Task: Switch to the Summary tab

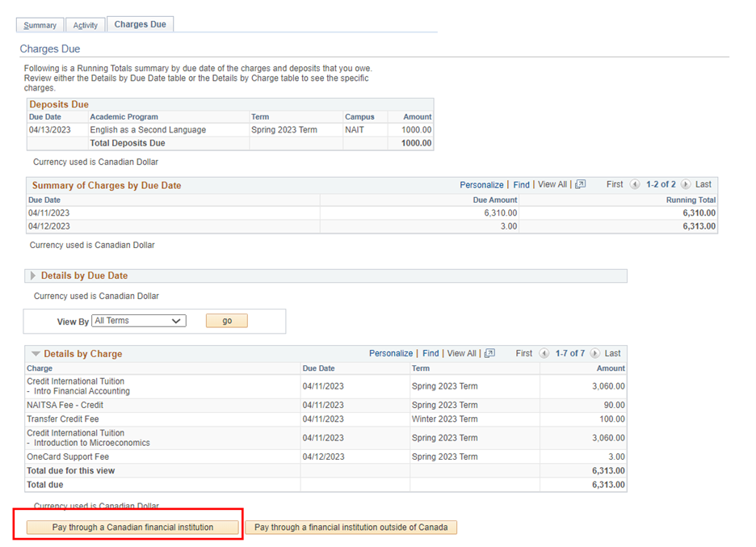Action: click(x=40, y=24)
